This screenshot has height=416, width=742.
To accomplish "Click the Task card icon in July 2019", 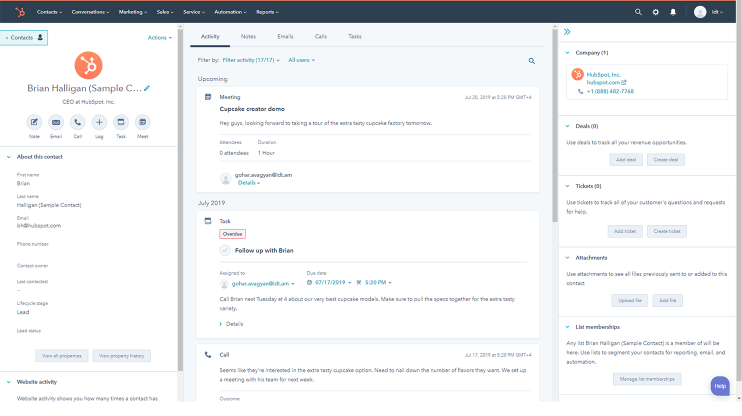I will coord(208,221).
